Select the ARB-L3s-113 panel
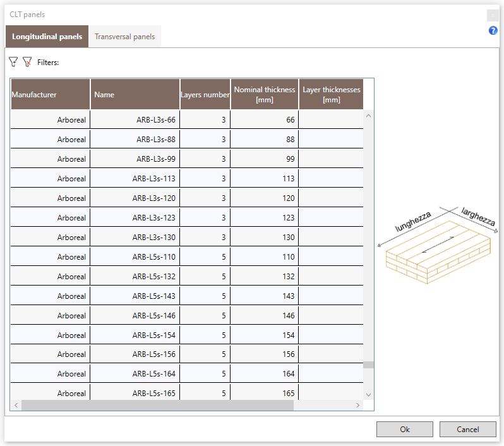Viewport: 504px width, 446px height. pyautogui.click(x=154, y=179)
